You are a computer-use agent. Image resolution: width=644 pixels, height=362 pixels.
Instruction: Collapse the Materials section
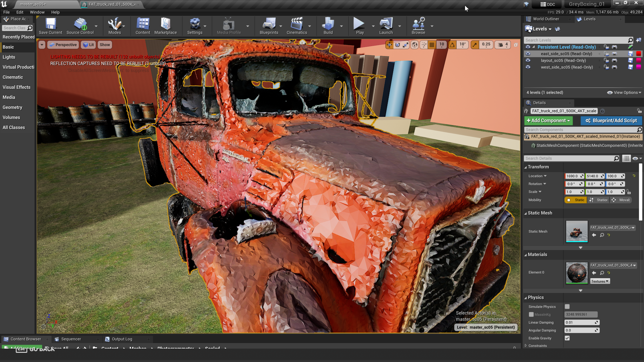tap(525, 255)
